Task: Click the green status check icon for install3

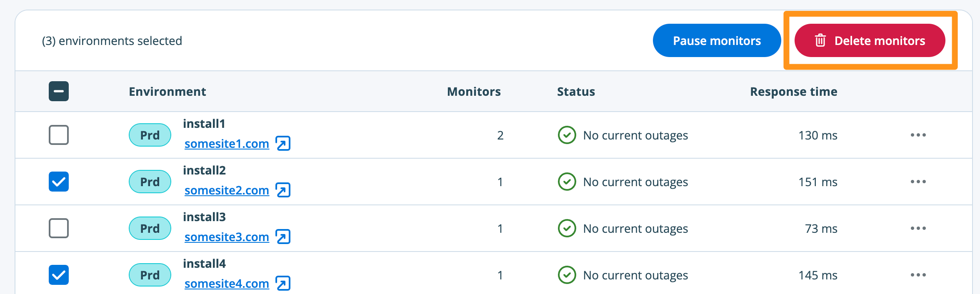Action: [567, 228]
